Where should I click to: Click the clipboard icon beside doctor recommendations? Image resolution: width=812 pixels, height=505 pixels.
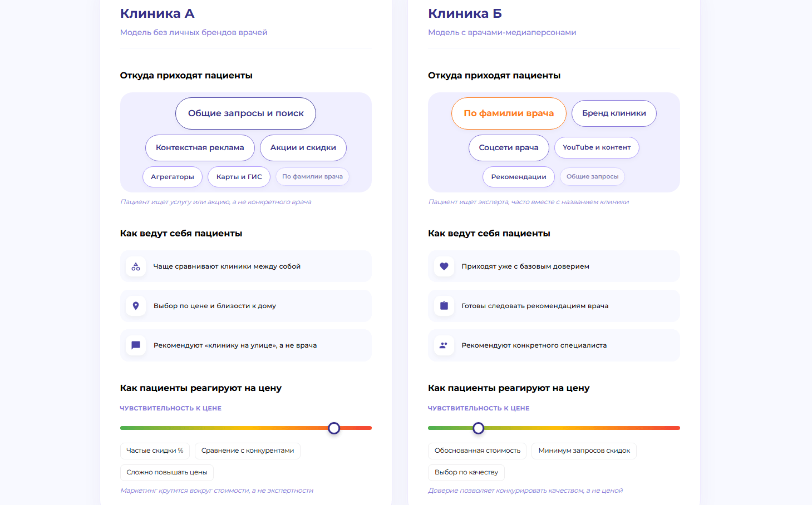point(444,306)
